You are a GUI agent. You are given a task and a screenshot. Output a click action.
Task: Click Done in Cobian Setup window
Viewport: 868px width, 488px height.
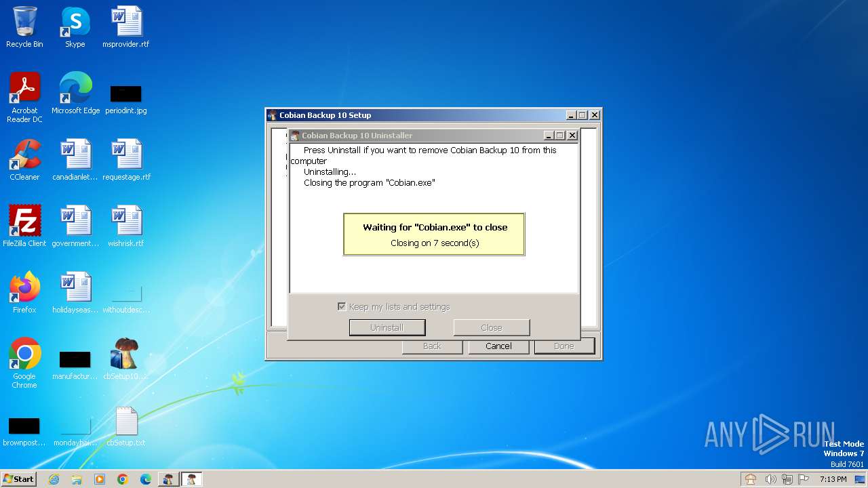click(564, 346)
